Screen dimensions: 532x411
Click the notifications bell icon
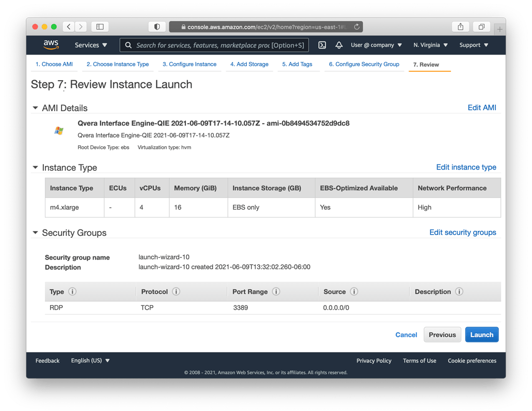(x=339, y=45)
